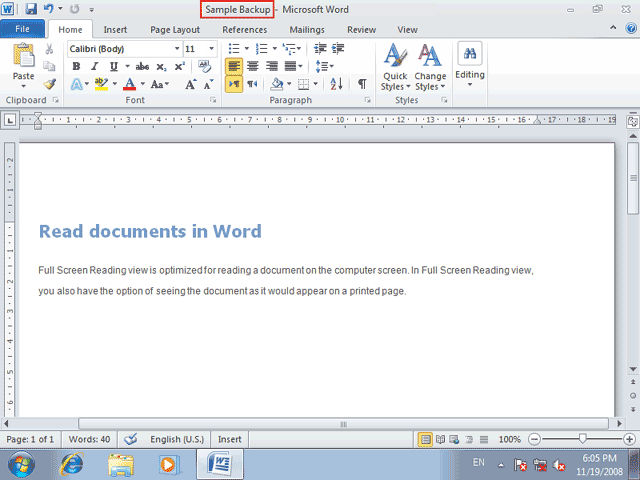Open the Line Spacing dropdown
This screenshot has height=480, width=640.
click(x=324, y=66)
